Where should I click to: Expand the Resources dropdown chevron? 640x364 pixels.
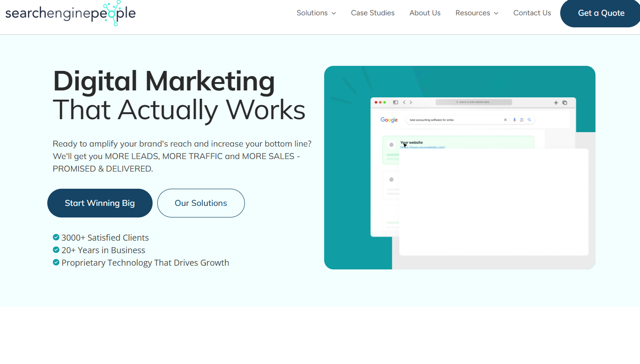[496, 13]
